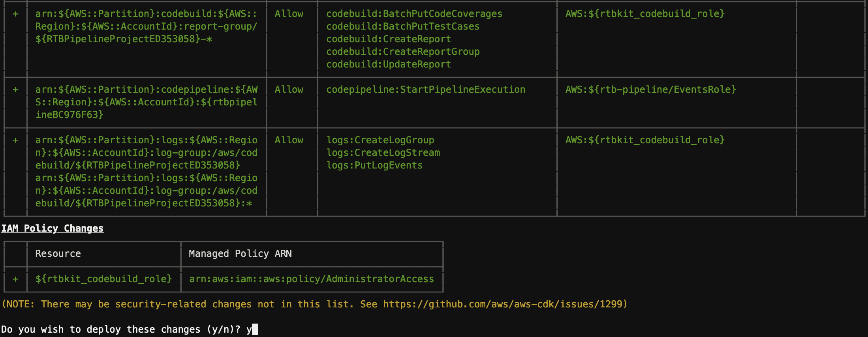Select codebuild:BatchPutCodeCoverages action text
This screenshot has width=868, height=337.
coord(414,14)
